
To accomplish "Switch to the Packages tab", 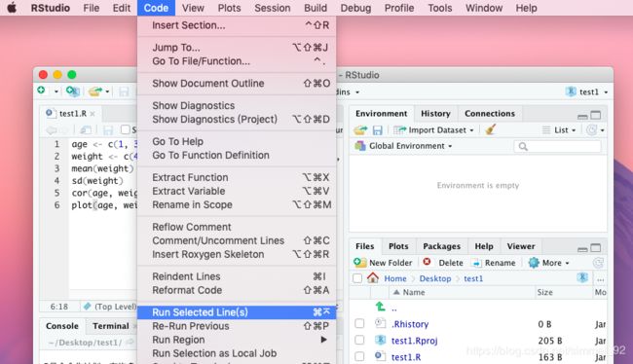I will point(442,246).
